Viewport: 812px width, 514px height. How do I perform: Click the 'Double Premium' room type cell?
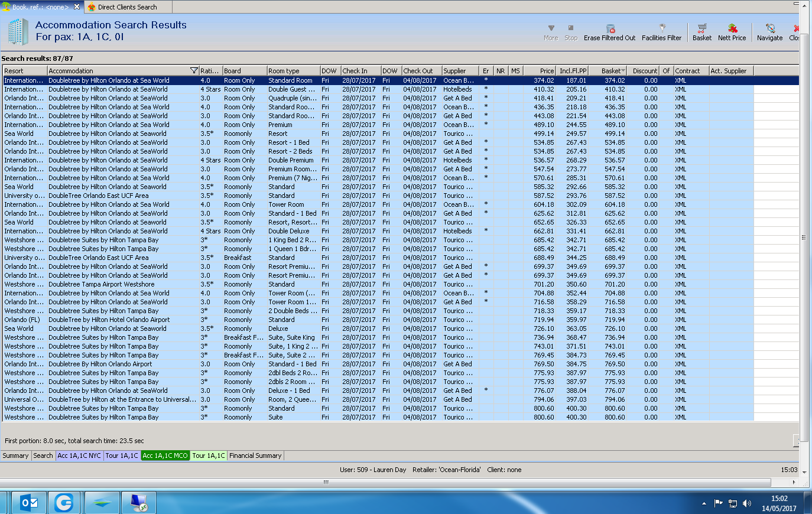293,160
